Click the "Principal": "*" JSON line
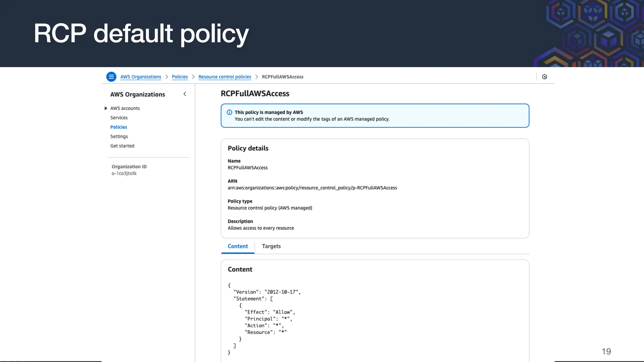 (x=269, y=319)
